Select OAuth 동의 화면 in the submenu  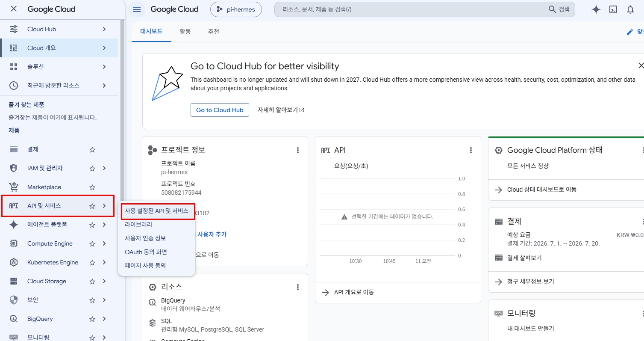click(156, 252)
